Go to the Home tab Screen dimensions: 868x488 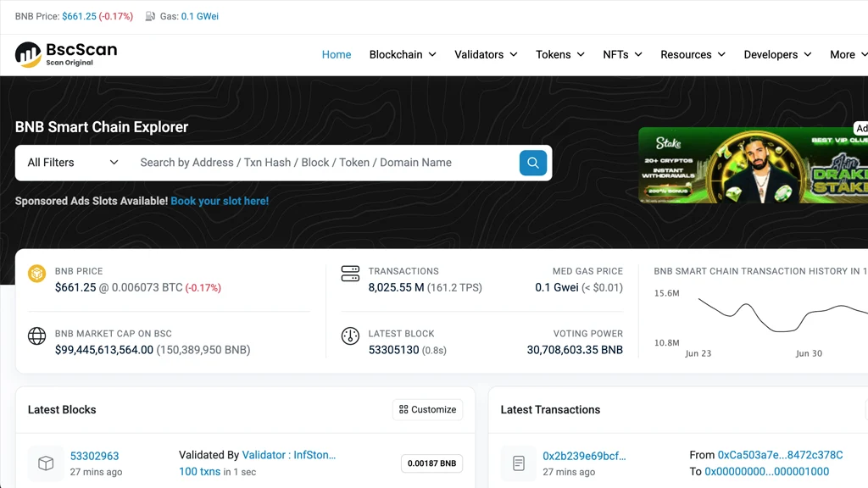coord(337,54)
